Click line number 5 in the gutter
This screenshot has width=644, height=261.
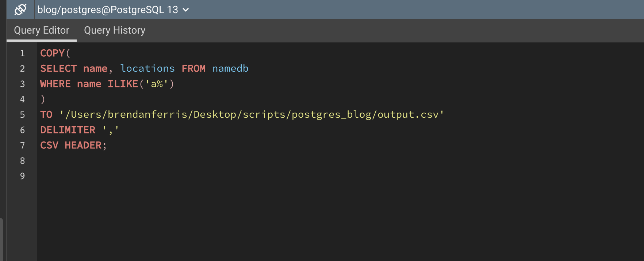[22, 115]
